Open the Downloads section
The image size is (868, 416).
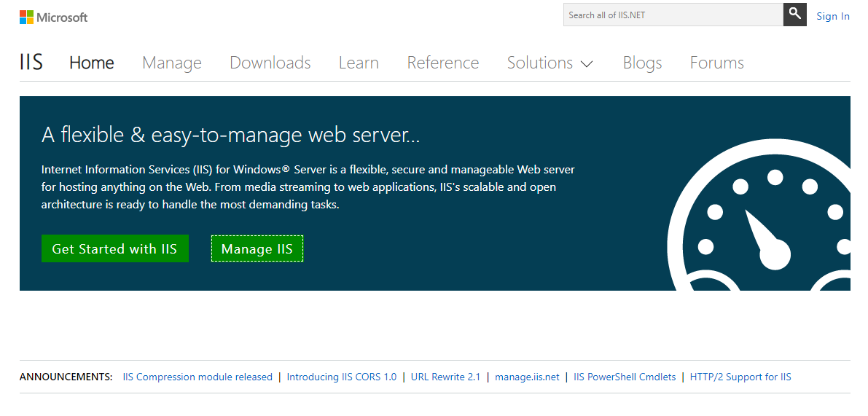pos(270,63)
